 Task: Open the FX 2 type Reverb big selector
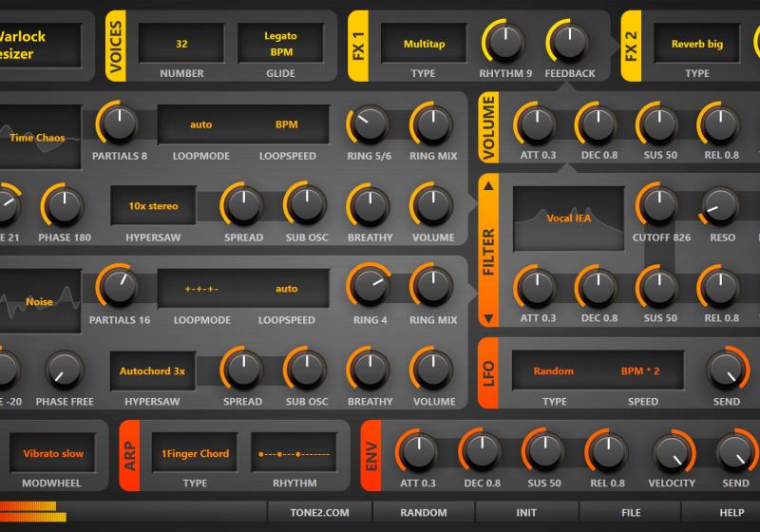pyautogui.click(x=697, y=44)
